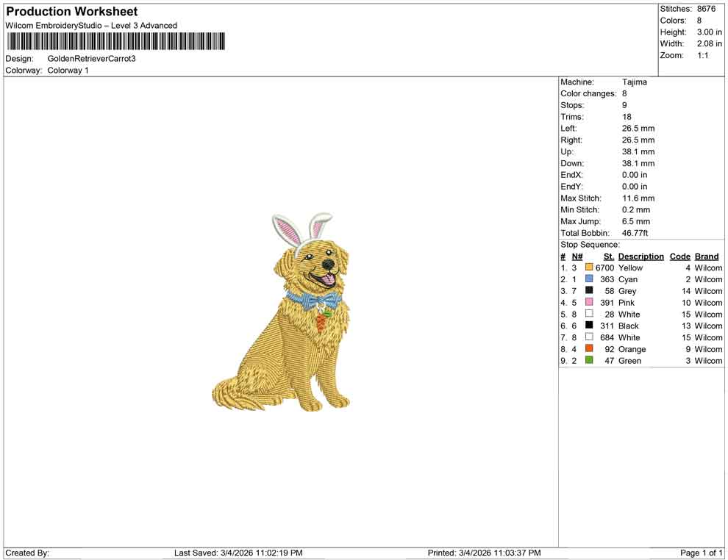Click the Colors value '8' in header

tap(699, 21)
